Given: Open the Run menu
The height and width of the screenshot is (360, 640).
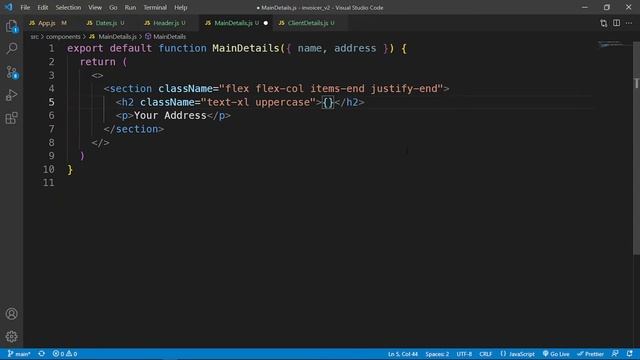Looking at the screenshot, I should click(130, 7).
